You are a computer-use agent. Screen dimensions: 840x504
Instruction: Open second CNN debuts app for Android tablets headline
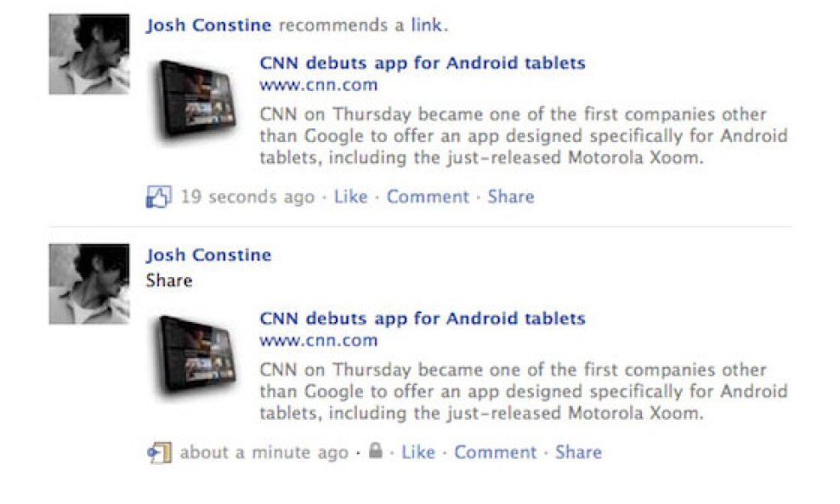point(423,319)
